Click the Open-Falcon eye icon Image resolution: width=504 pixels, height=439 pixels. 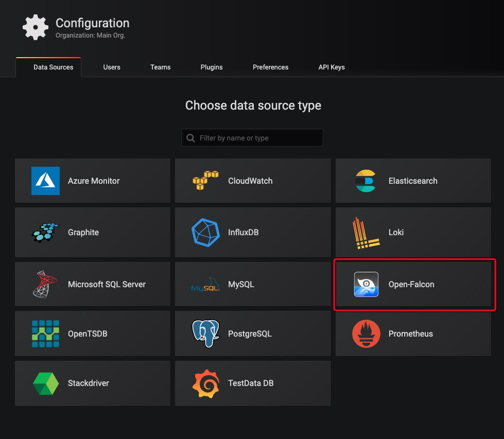366,285
